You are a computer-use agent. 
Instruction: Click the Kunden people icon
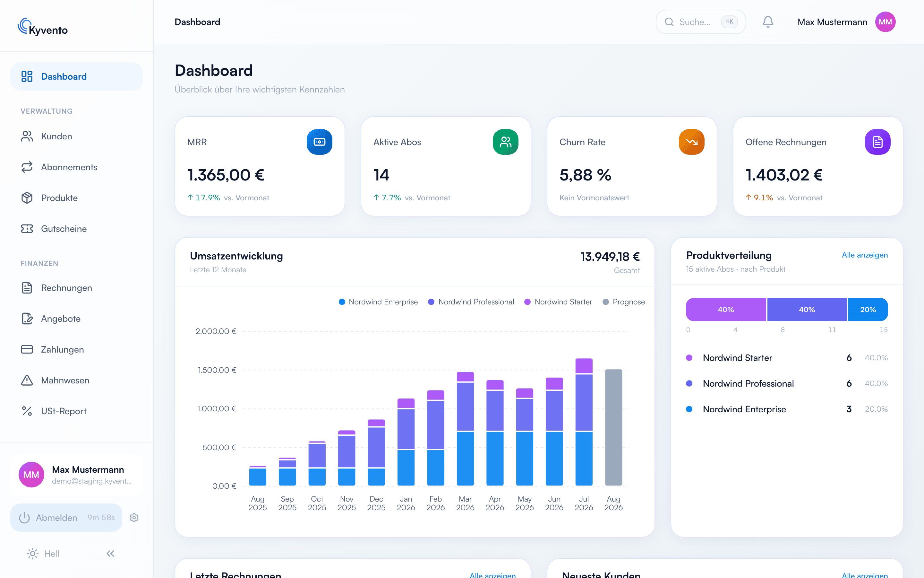pos(27,136)
